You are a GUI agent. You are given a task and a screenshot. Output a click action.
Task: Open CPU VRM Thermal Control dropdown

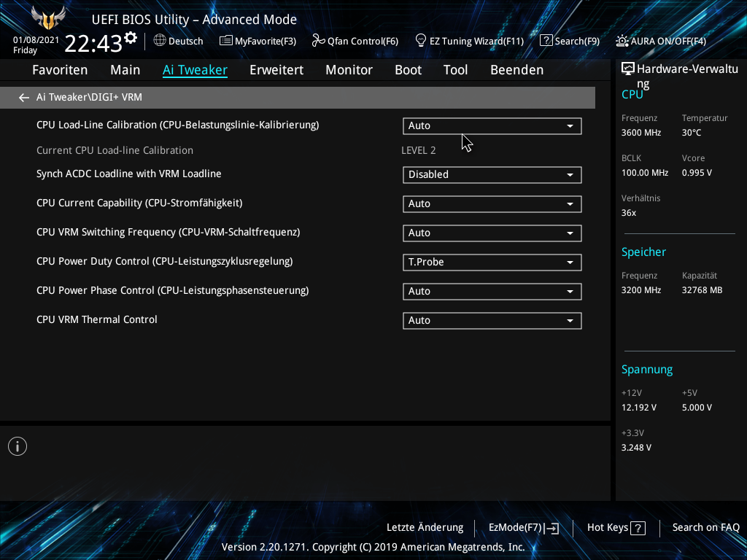click(492, 321)
